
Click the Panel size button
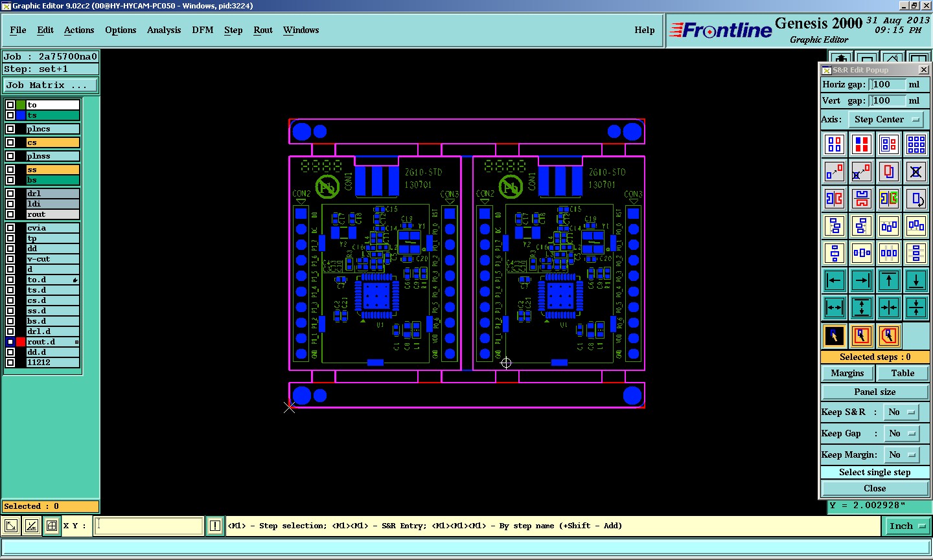(x=875, y=392)
